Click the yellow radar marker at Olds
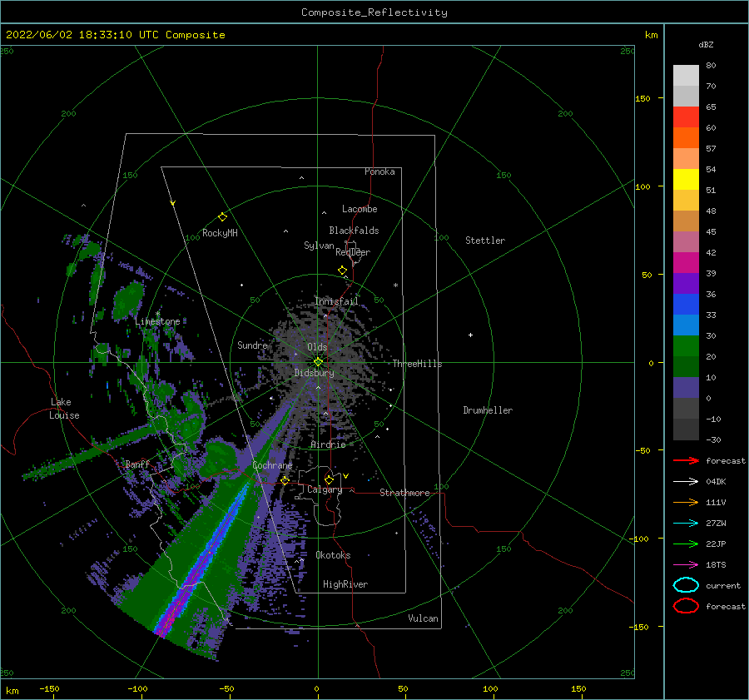749x700 pixels. point(318,362)
